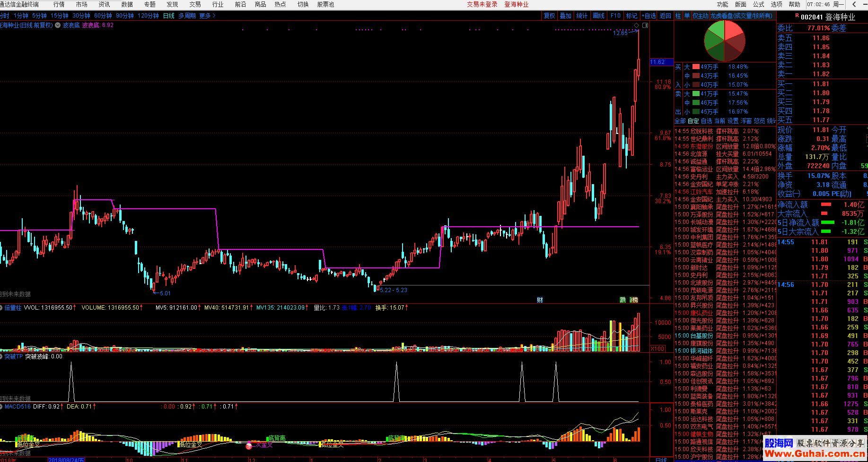Click the 统计 toolbar button

click(x=582, y=16)
